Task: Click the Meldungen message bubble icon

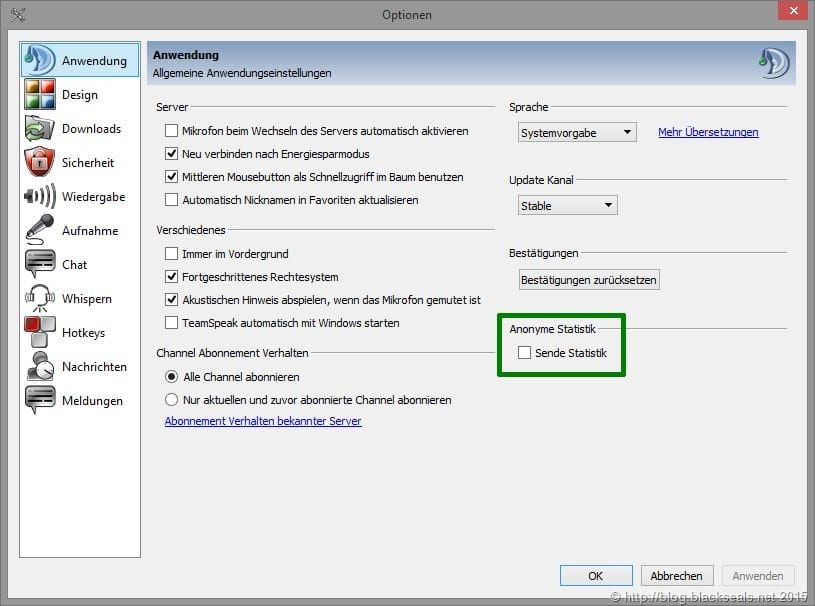Action: click(x=40, y=400)
